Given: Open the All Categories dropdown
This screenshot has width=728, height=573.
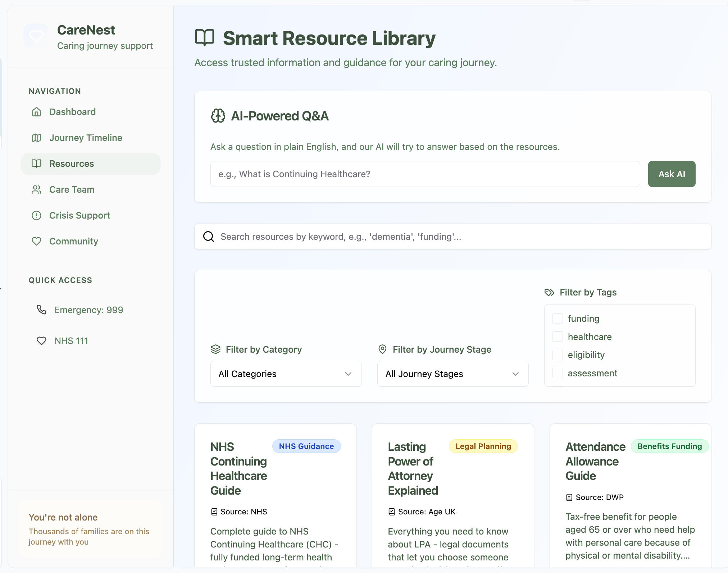Looking at the screenshot, I should [286, 374].
